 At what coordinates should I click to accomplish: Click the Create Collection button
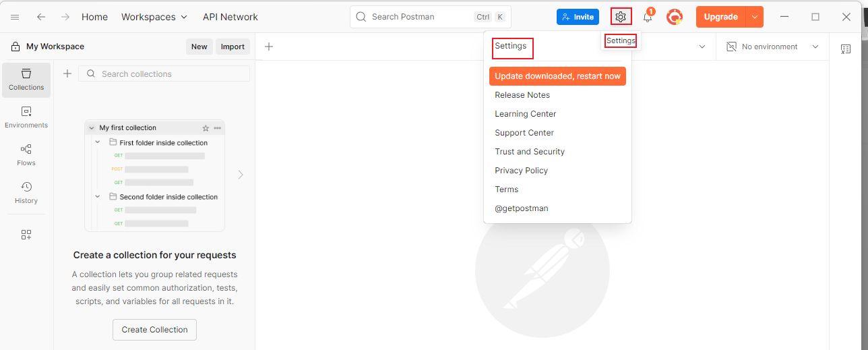154,330
